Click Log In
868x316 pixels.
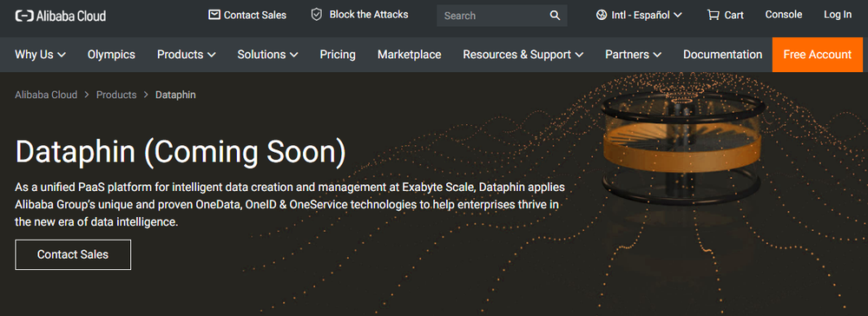pos(838,15)
